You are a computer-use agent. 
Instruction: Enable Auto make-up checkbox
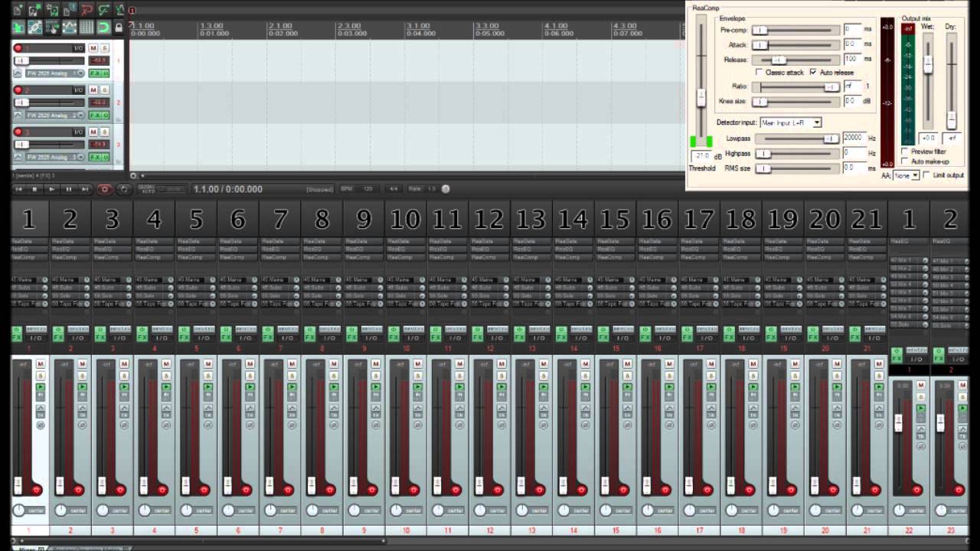click(905, 161)
